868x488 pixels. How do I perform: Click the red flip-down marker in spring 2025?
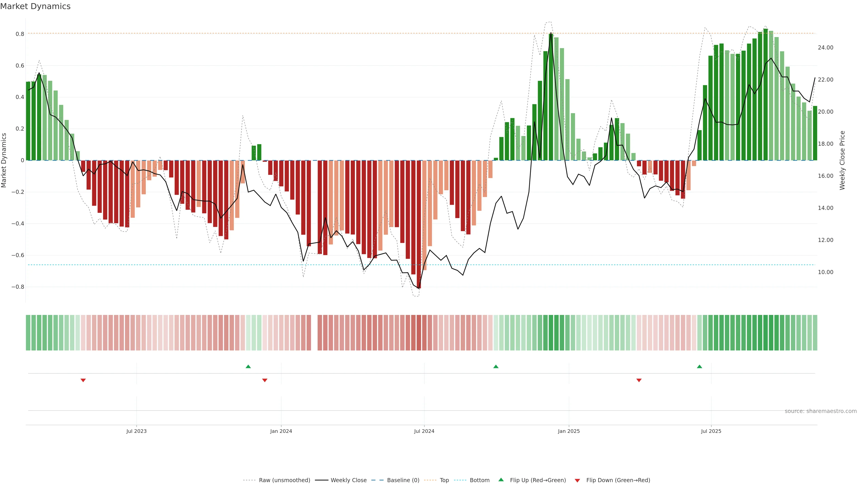(x=639, y=380)
